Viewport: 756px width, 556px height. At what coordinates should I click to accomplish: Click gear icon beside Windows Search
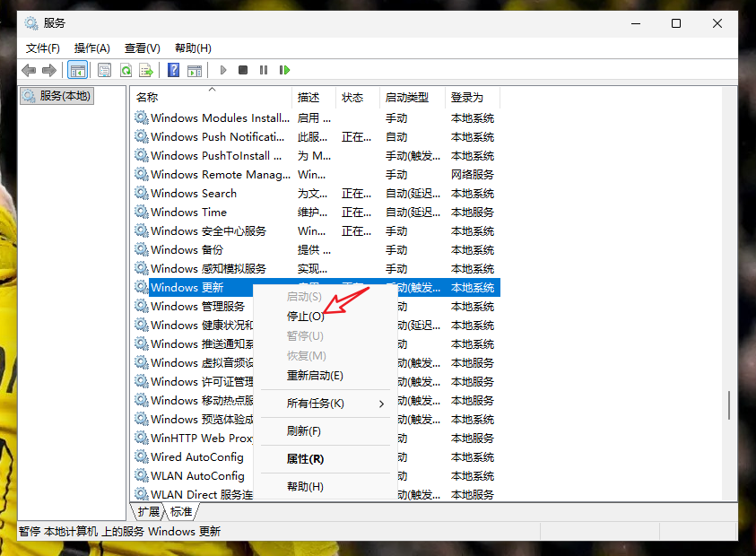pyautogui.click(x=142, y=194)
